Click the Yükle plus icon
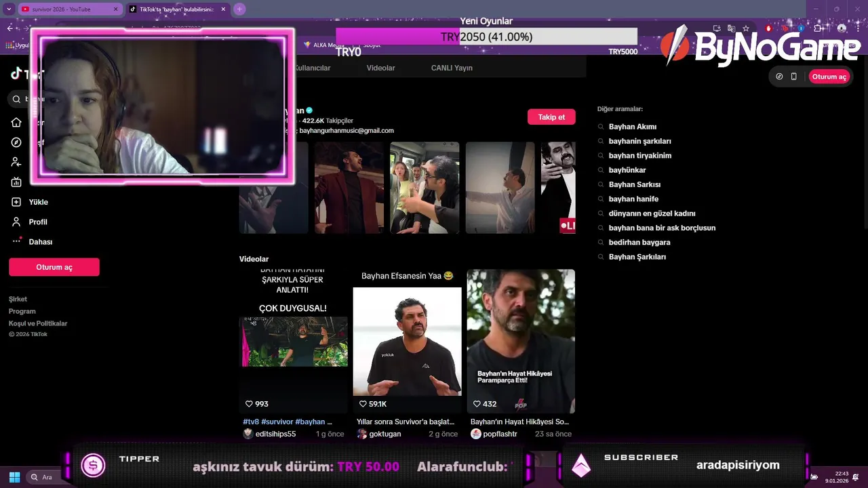The height and width of the screenshot is (488, 868). coord(16,202)
